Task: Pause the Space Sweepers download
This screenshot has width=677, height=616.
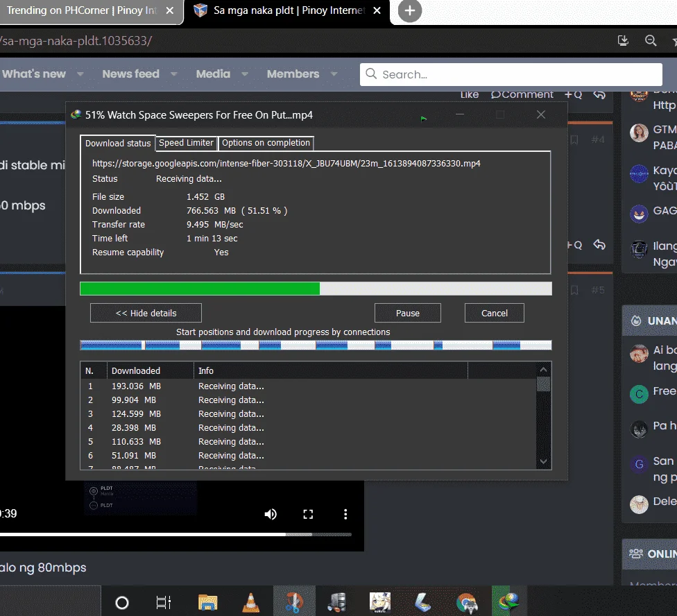Action: (408, 313)
